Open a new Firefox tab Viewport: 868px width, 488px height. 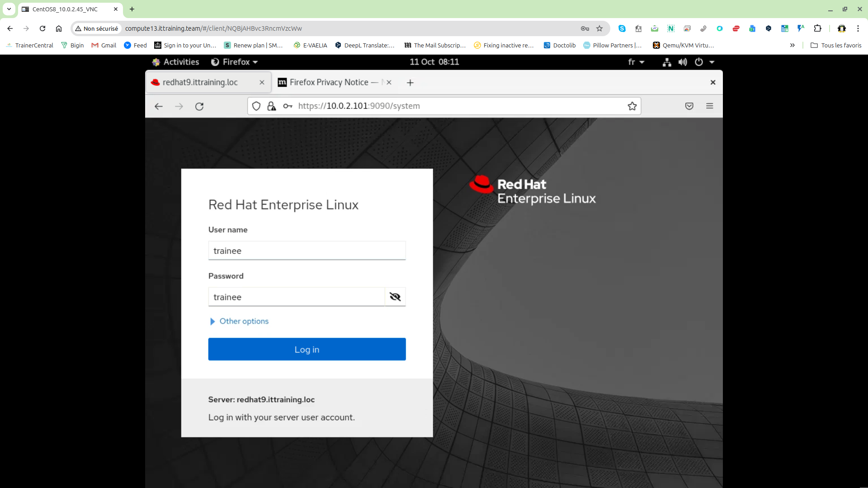pos(410,83)
